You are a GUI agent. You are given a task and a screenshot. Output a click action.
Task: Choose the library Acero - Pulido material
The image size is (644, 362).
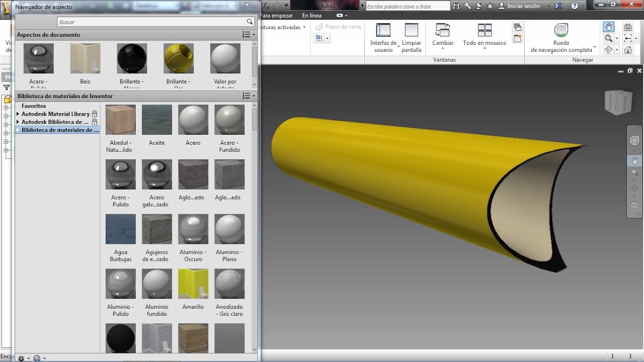pos(121,174)
